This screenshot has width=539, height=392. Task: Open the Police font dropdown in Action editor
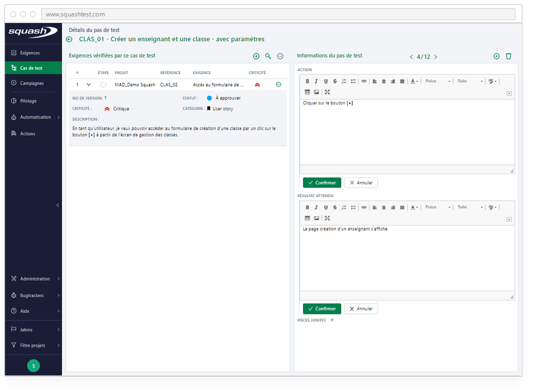[438, 81]
